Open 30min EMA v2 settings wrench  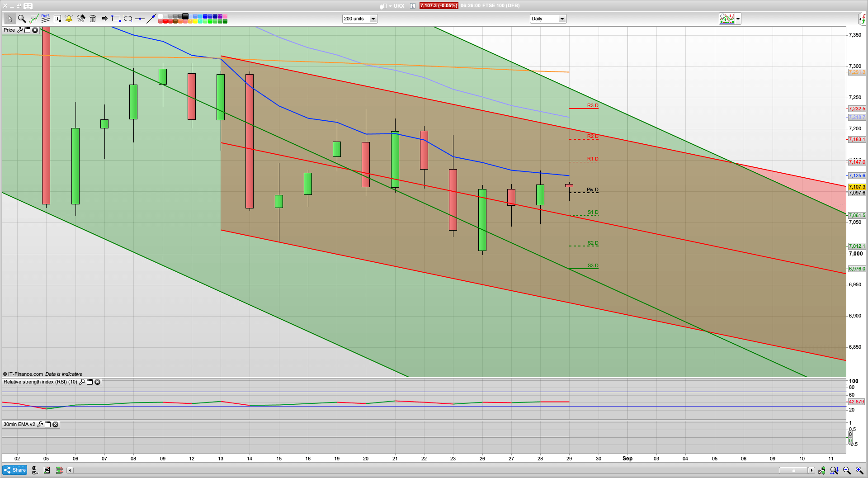(x=40, y=424)
